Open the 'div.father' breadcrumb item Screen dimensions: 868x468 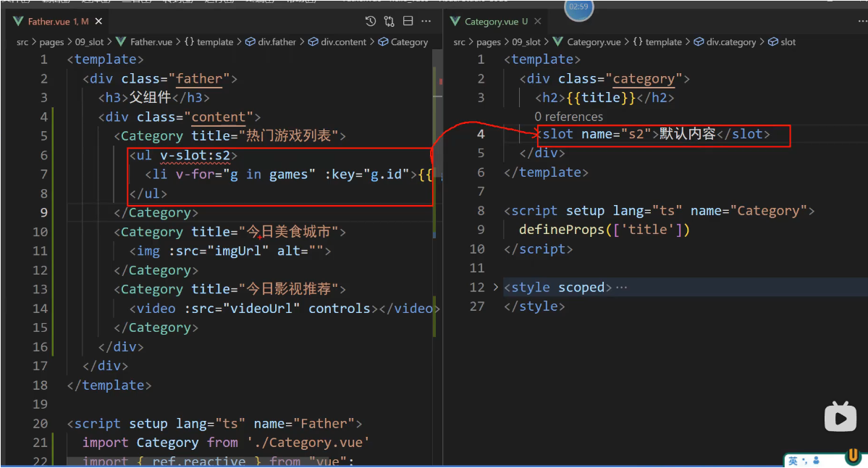pyautogui.click(x=271, y=42)
